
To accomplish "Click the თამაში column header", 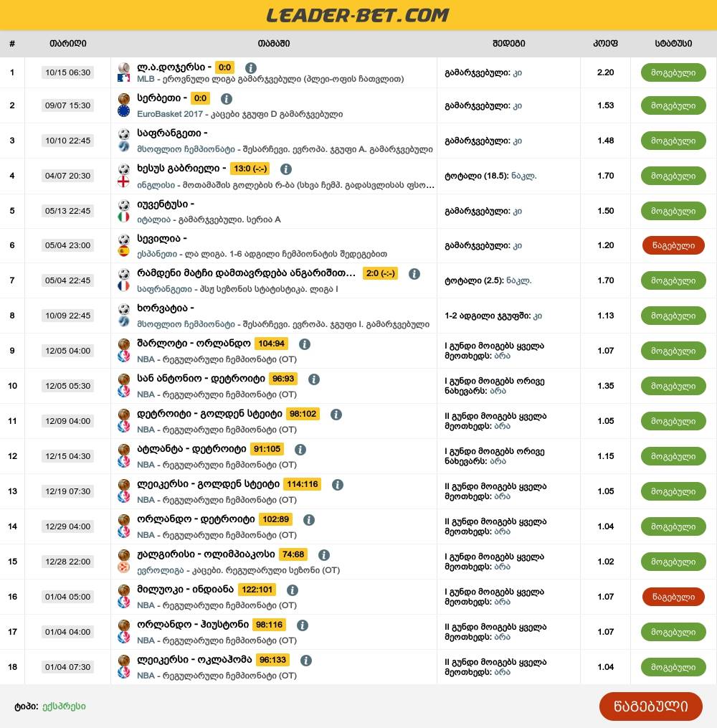I will click(274, 44).
